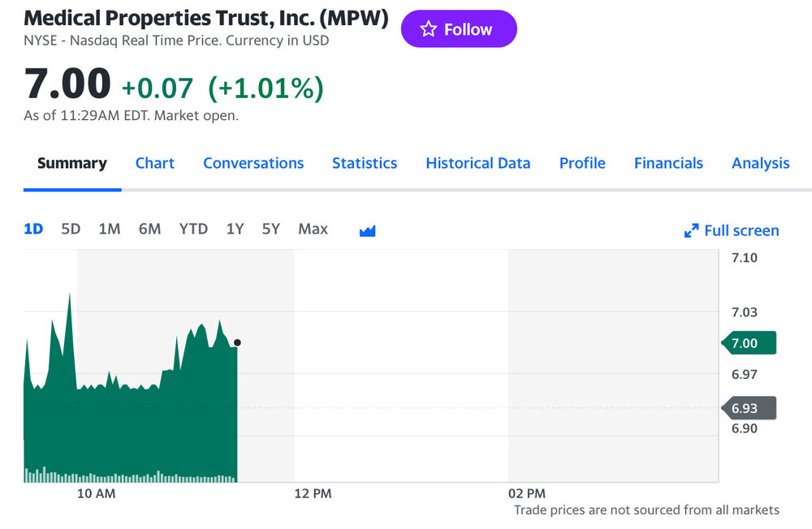Select the Summary tab
This screenshot has width=812, height=529.
pos(72,163)
